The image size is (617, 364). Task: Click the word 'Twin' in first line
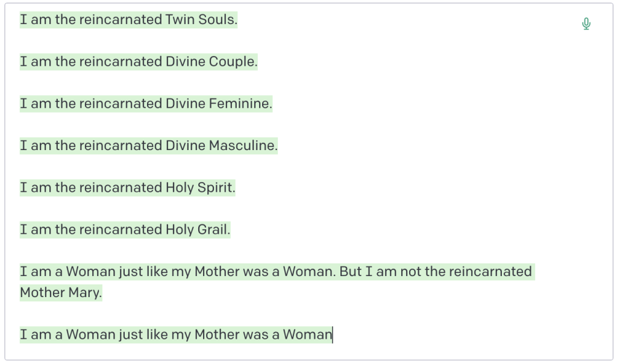pyautogui.click(x=180, y=20)
